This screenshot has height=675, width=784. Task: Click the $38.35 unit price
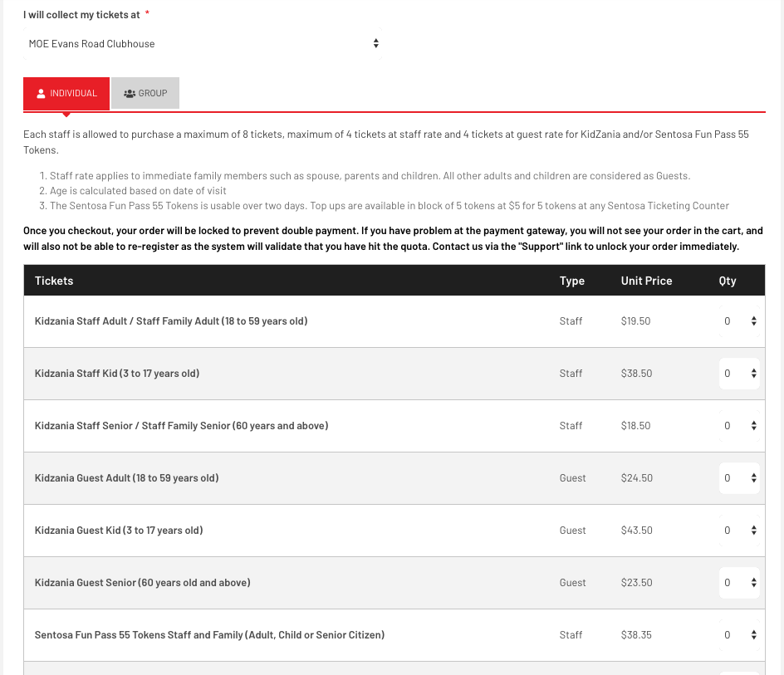636,635
